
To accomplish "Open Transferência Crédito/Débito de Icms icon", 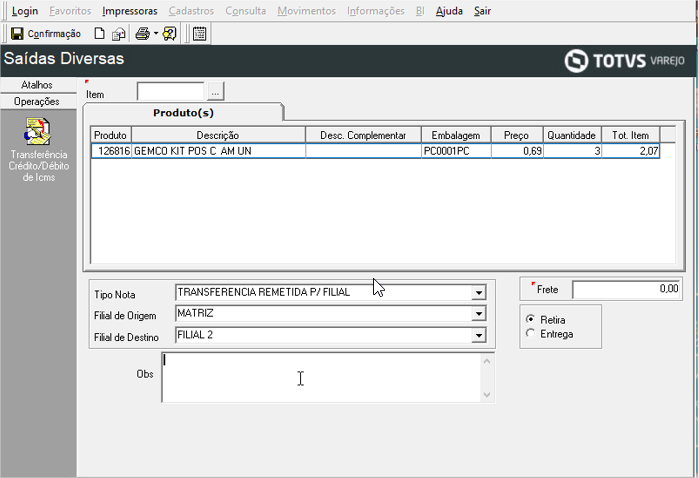I will [x=38, y=131].
